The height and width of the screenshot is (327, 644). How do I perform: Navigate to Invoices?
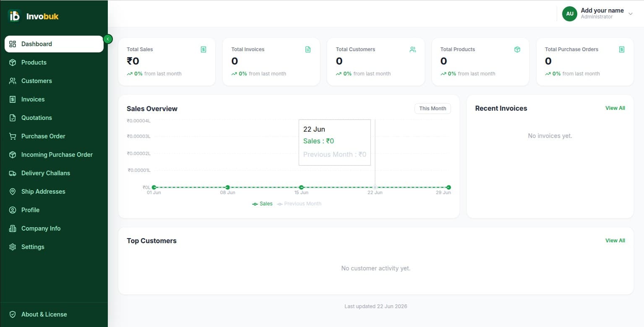(54, 99)
